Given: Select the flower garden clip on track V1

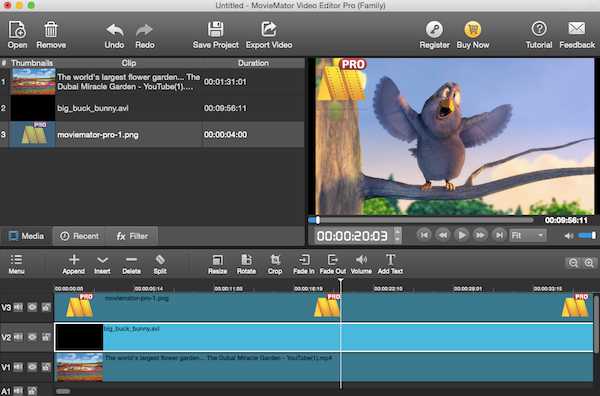Looking at the screenshot, I should point(324,367).
